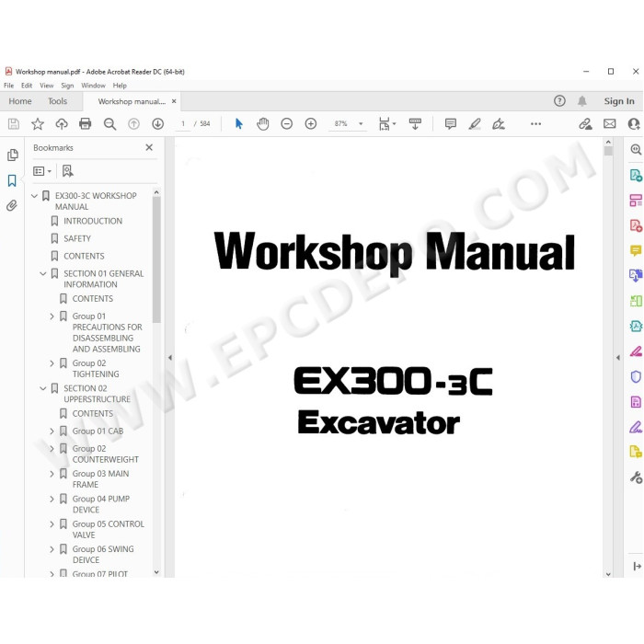Image resolution: width=644 pixels, height=644 pixels.
Task: Add a comment sticky note
Action: pos(451,123)
